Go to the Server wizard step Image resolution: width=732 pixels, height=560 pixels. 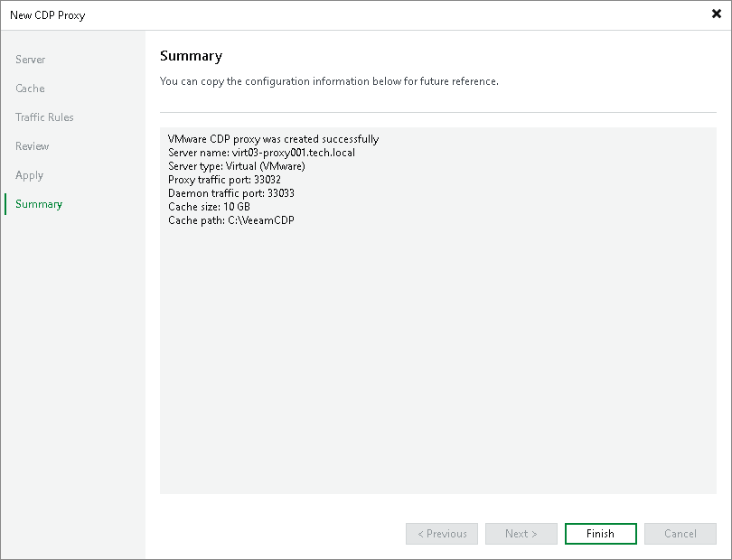tap(31, 60)
